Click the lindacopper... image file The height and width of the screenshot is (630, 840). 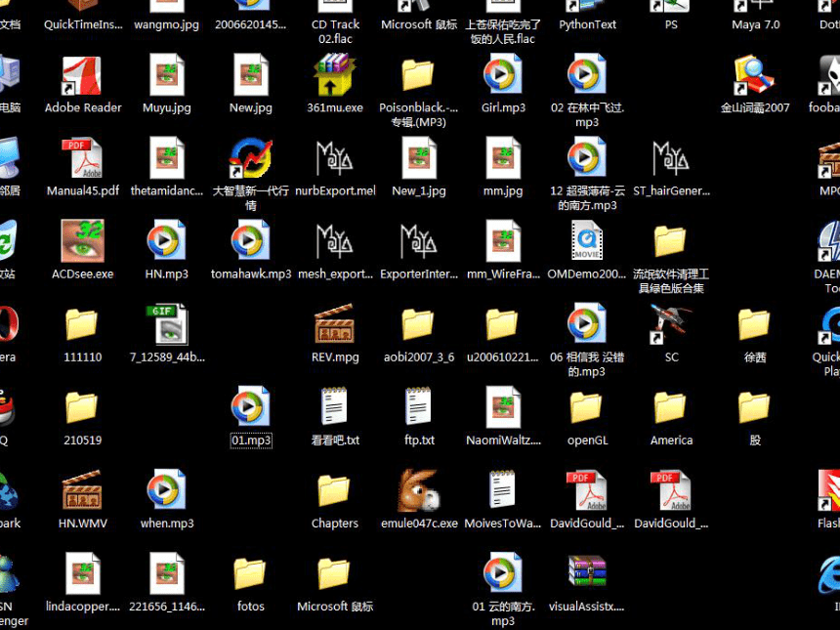tap(82, 573)
